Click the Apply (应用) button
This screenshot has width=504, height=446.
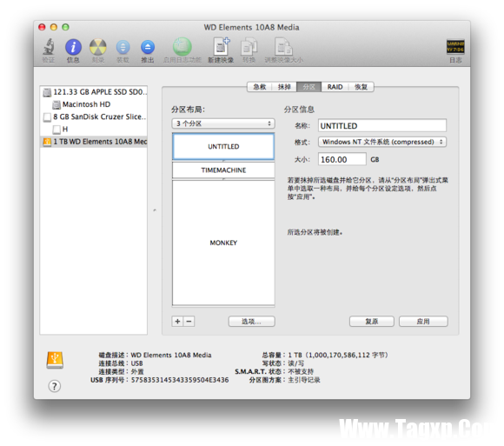coord(423,321)
